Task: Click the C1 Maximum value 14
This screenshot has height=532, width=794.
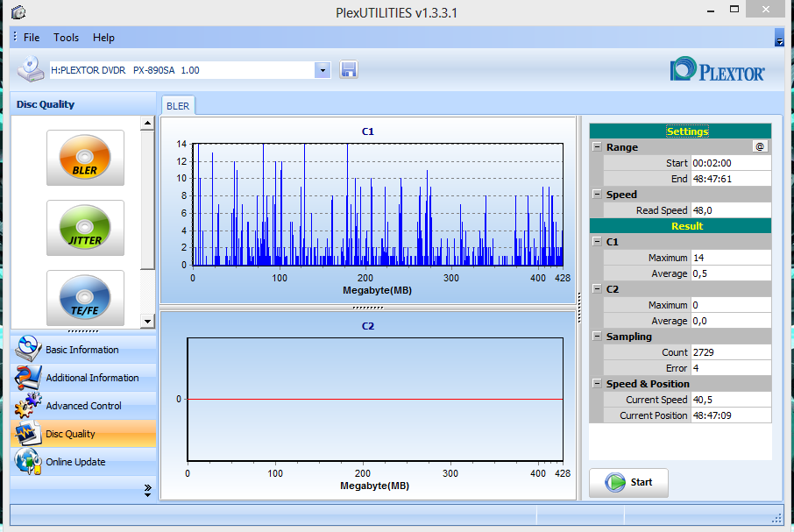Action: pos(731,258)
